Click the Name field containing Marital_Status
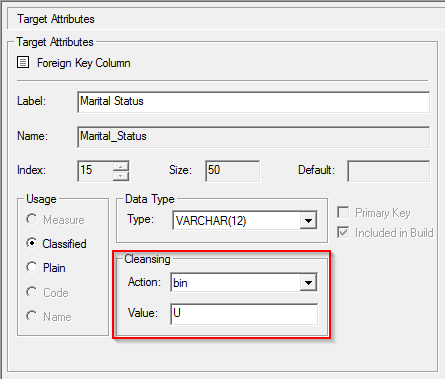Screen dimensions: 445x379 click(x=253, y=137)
